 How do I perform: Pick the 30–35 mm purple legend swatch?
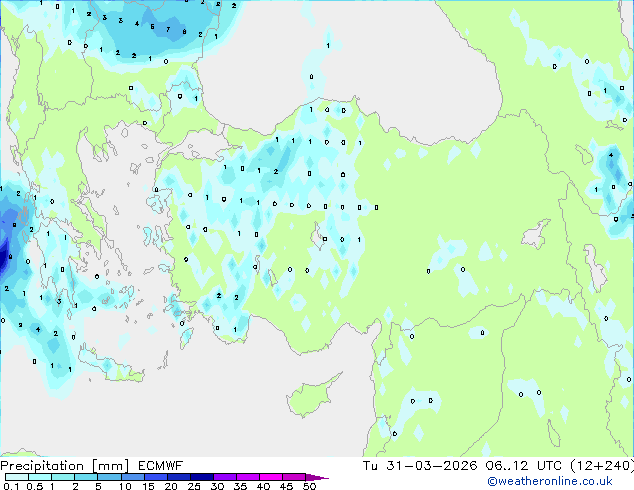(x=225, y=477)
